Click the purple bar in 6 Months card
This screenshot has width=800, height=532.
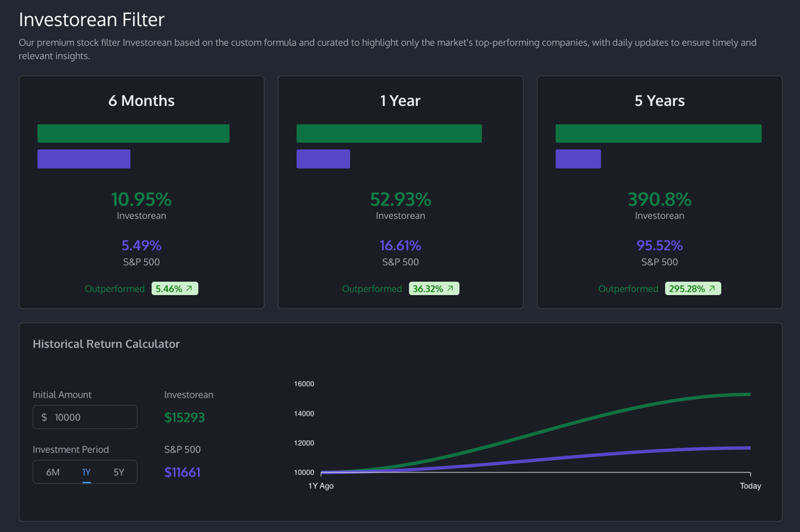tap(84, 159)
